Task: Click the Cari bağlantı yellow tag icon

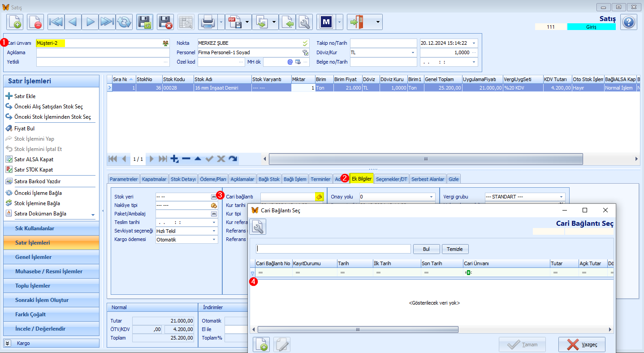Action: [x=319, y=197]
